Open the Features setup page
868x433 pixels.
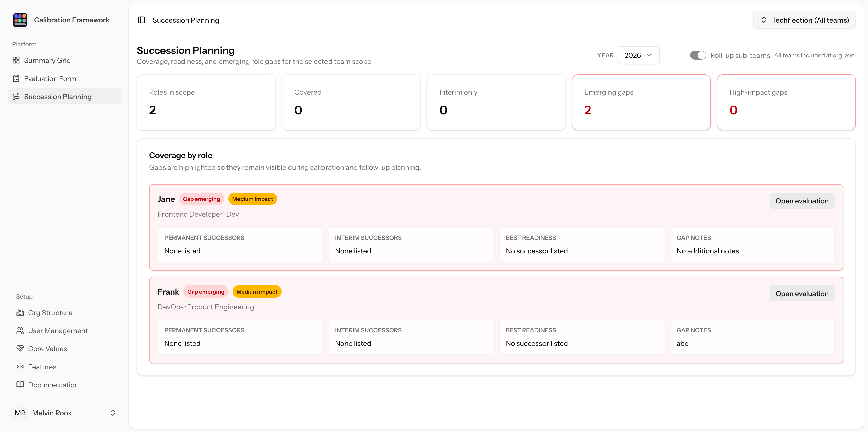64,367
